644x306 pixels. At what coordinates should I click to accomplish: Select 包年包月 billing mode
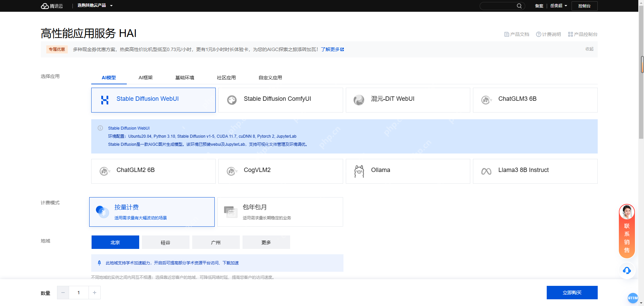tap(280, 212)
